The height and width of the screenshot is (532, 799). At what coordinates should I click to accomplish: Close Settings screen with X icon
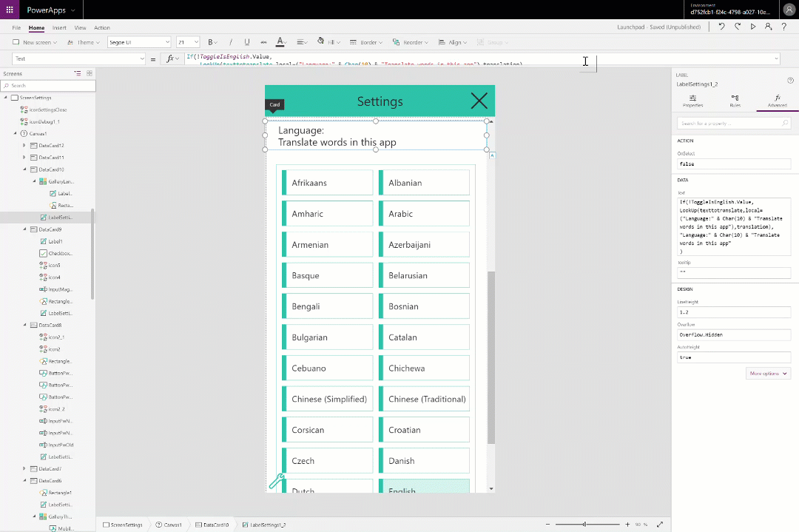pyautogui.click(x=479, y=101)
